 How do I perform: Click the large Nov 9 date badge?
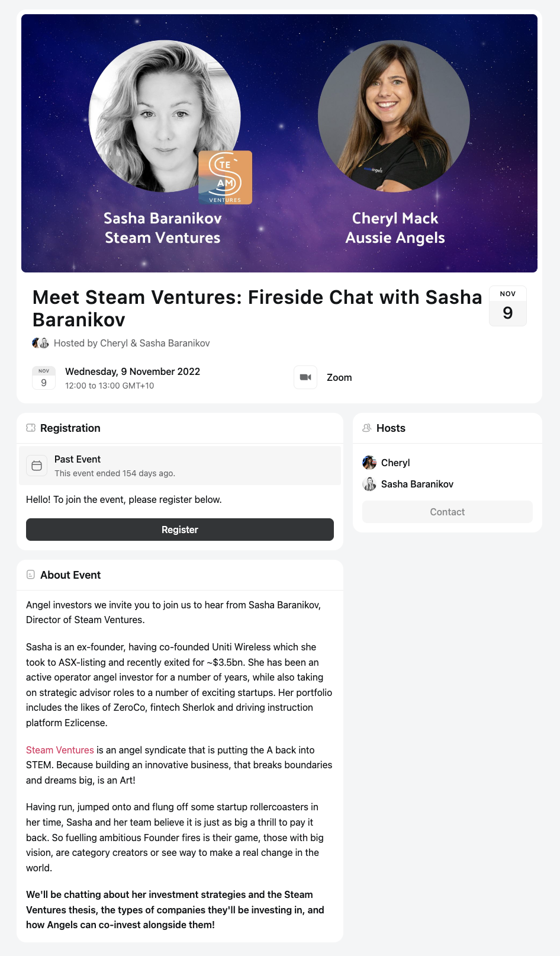pyautogui.click(x=508, y=306)
